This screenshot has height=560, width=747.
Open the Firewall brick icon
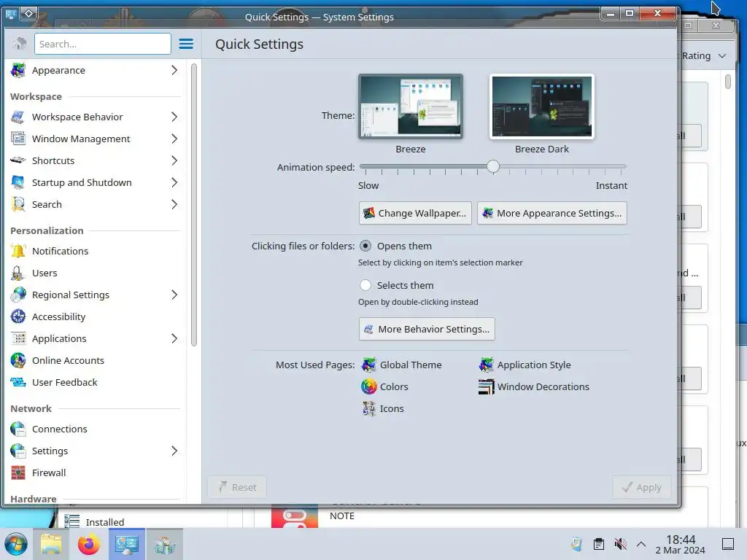18,472
